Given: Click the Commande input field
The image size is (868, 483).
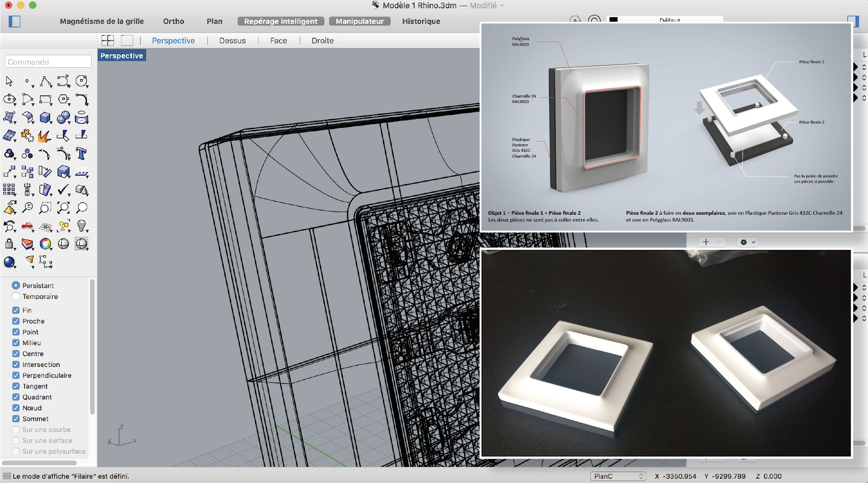Looking at the screenshot, I should (x=48, y=62).
